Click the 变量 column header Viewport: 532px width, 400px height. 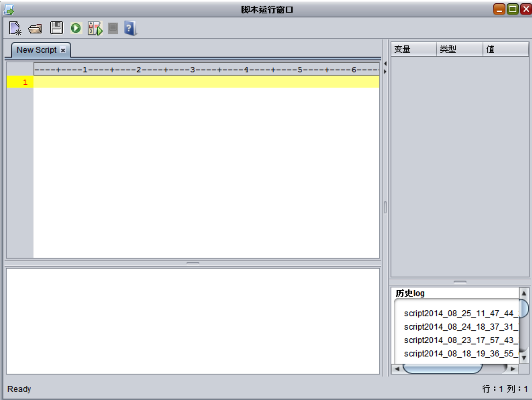pyautogui.click(x=414, y=49)
